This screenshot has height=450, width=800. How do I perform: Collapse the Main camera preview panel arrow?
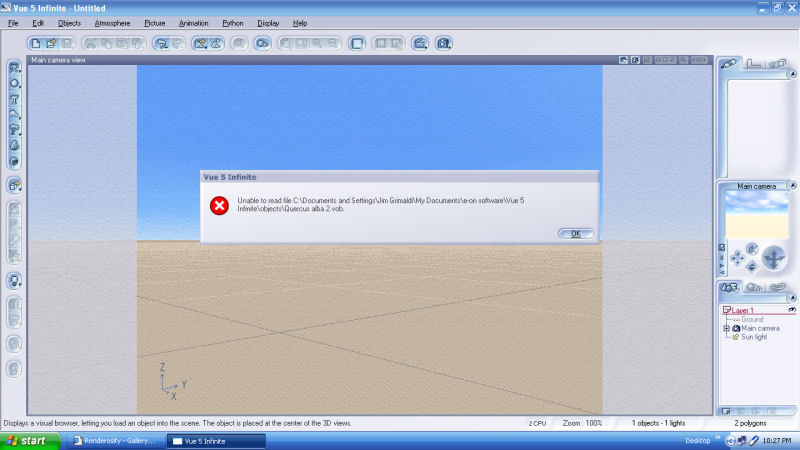tap(792, 186)
